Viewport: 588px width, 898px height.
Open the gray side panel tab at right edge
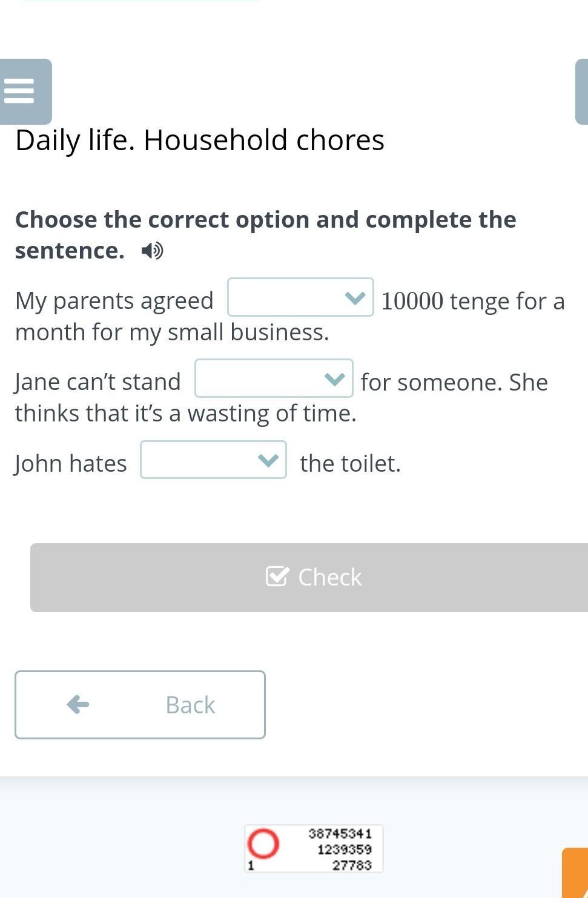pos(582,91)
